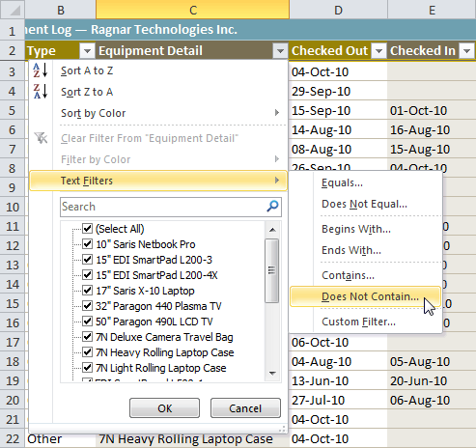Expand the Text Filters submenu arrow
Screen dimensions: 476x448
pos(277,181)
